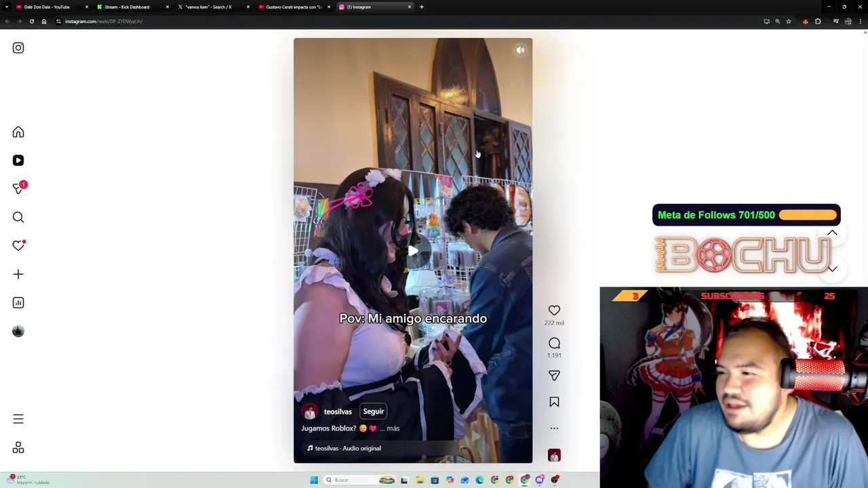Go to the browser home page button
The height and width of the screenshot is (488, 868).
pos(44,21)
